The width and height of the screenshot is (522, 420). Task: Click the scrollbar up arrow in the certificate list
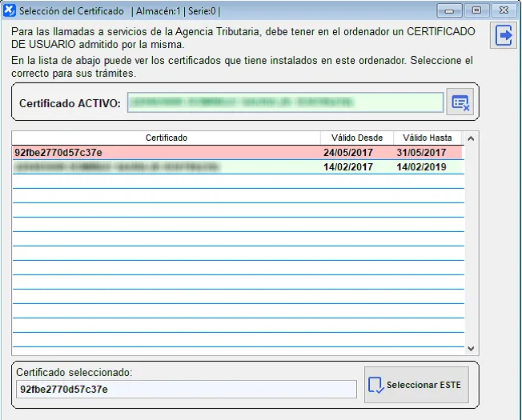click(x=471, y=138)
